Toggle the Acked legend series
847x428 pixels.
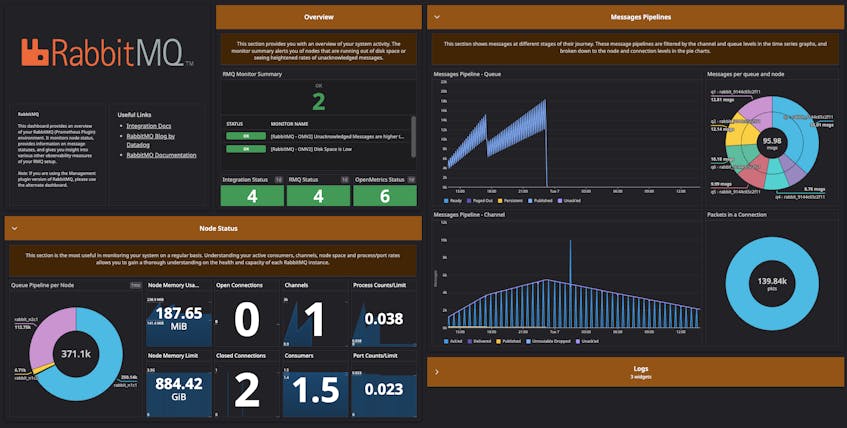(453, 342)
